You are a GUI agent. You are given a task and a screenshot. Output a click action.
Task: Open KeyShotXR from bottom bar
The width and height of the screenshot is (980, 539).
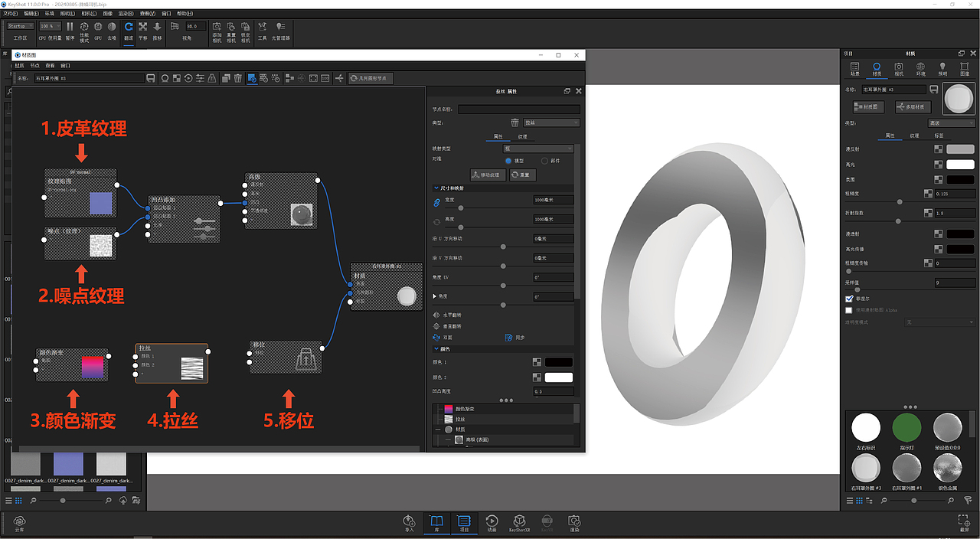tap(520, 521)
